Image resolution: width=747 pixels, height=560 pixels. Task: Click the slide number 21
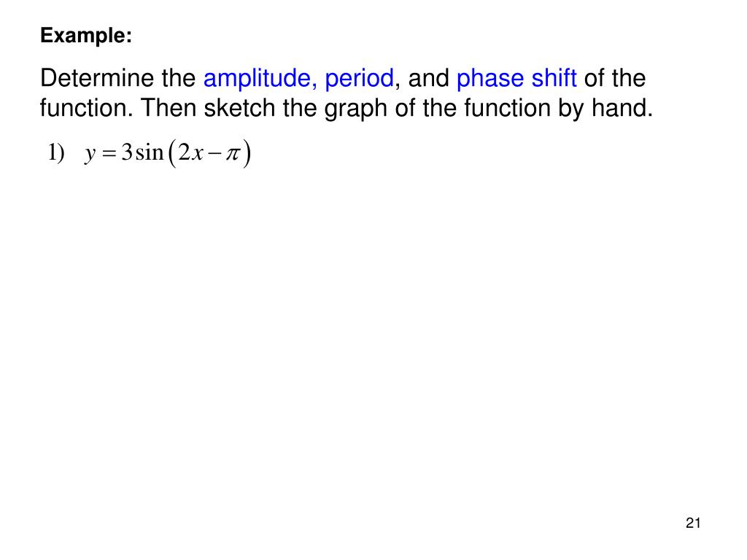(693, 523)
